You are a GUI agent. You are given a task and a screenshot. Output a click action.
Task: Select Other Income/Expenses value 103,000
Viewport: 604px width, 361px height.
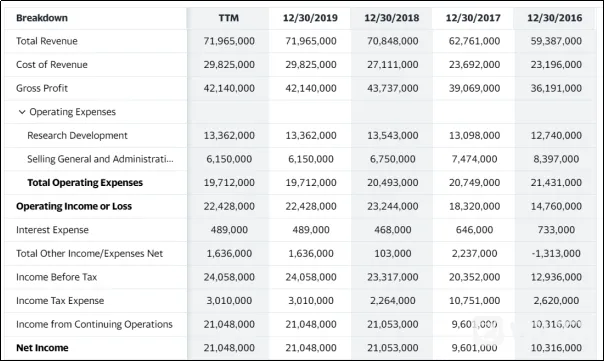393,254
